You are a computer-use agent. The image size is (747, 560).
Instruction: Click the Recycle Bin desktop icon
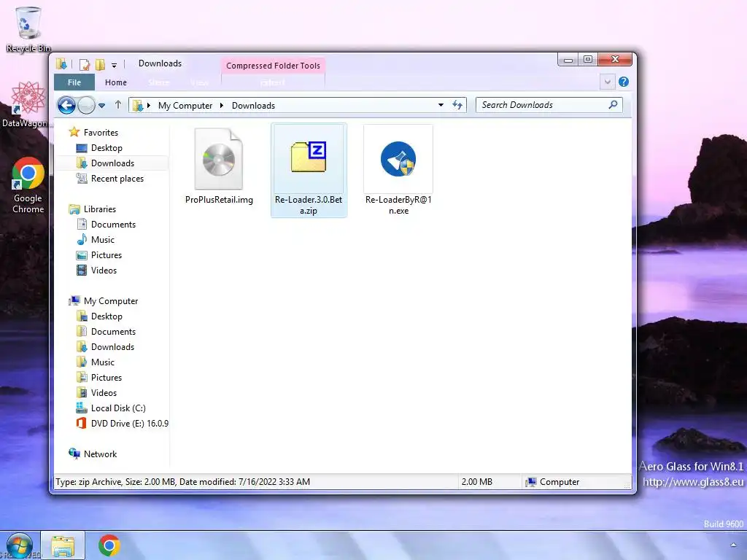(28, 29)
